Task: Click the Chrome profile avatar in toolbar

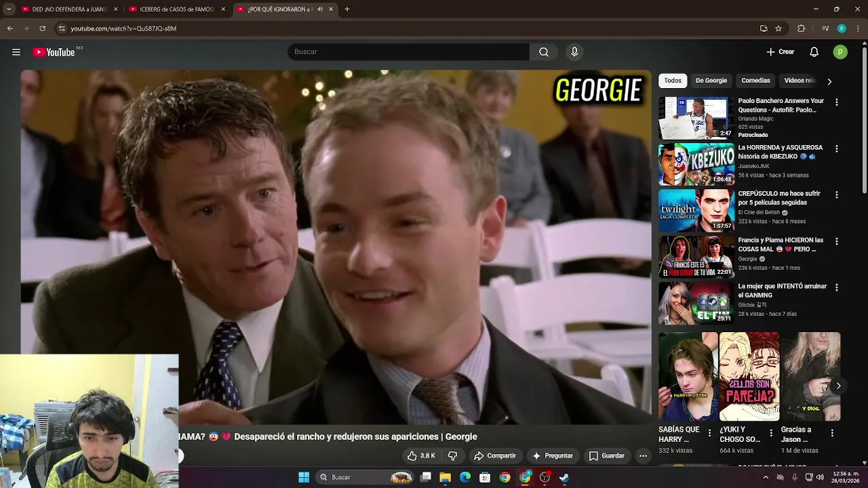Action: [x=842, y=28]
